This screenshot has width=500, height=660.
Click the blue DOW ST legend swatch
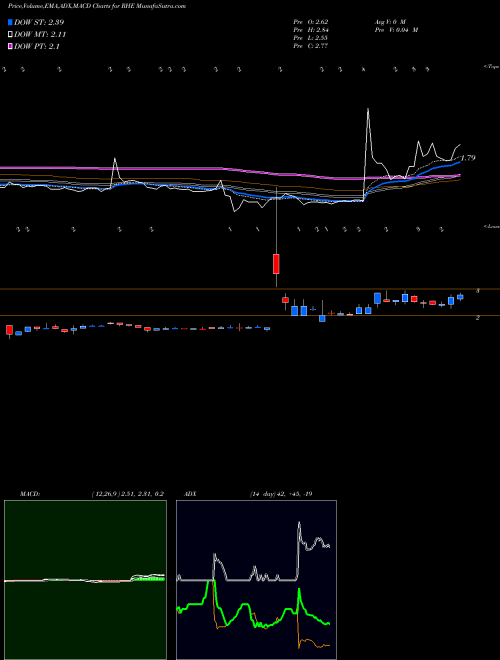[11, 22]
